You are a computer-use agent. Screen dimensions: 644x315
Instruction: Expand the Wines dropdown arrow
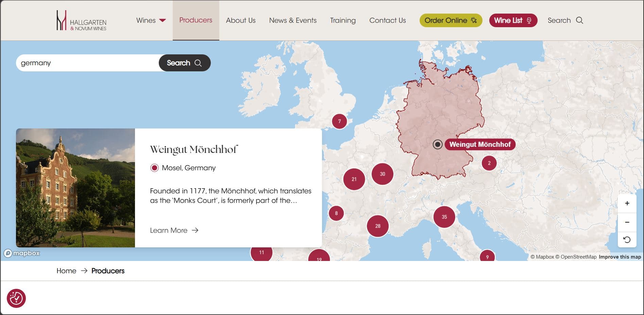[163, 20]
